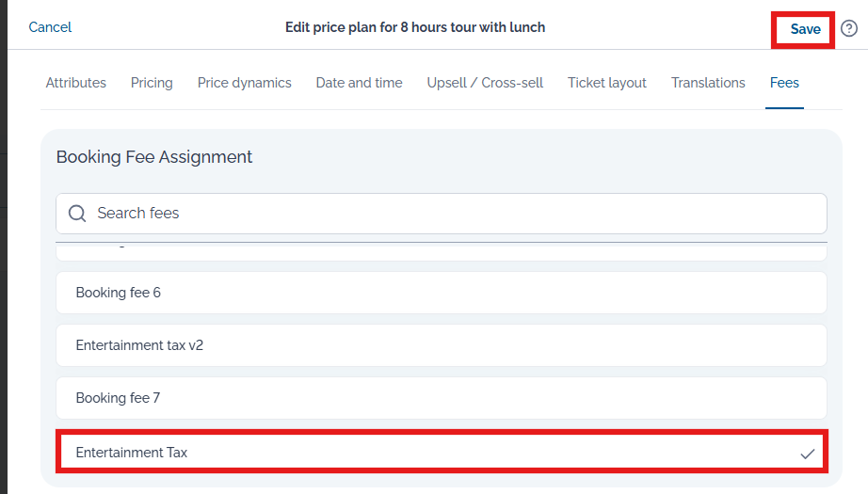The width and height of the screenshot is (868, 494).
Task: Open the Date and time tab
Action: (x=359, y=83)
